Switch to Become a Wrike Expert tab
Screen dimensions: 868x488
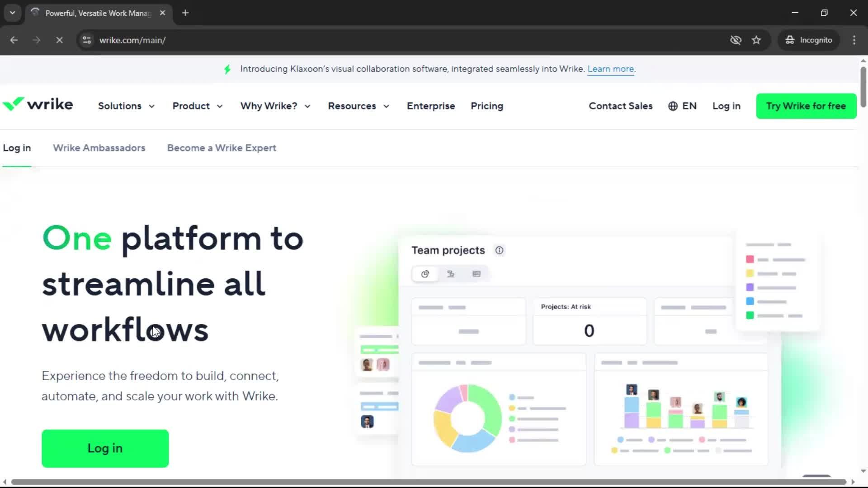coord(222,148)
